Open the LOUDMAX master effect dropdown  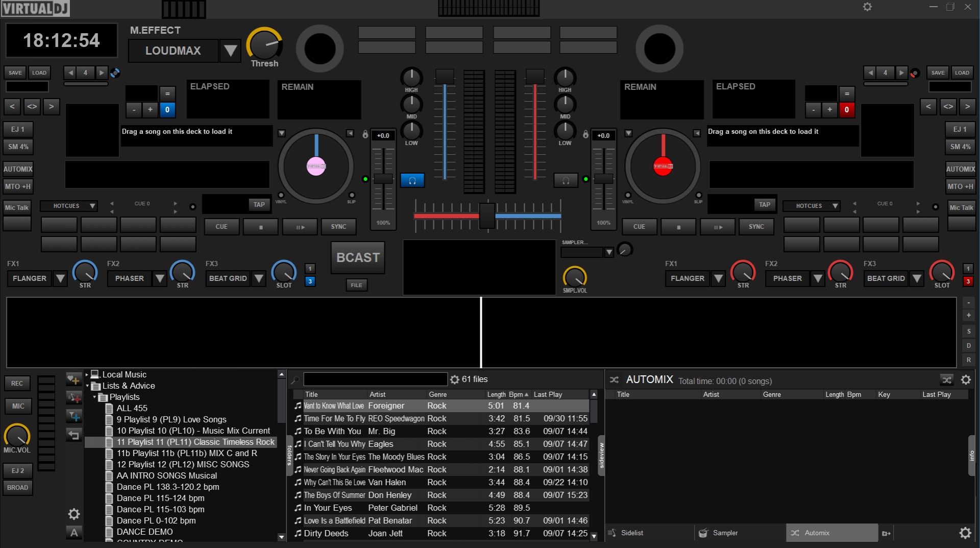coord(230,51)
